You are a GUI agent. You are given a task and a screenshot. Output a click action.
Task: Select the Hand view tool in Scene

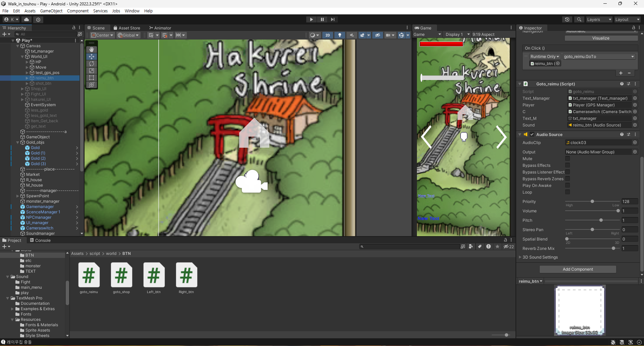[92, 50]
